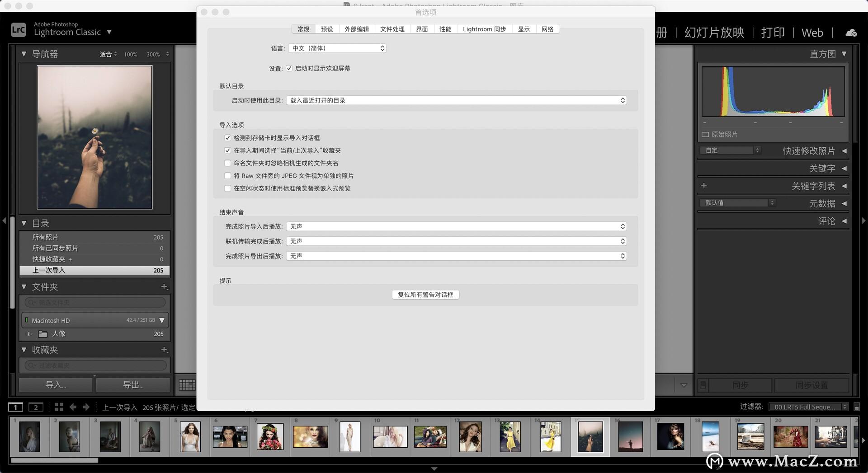This screenshot has height=473, width=868.
Task: Open 完成照片导出后播放 sound dropdown
Action: (x=456, y=256)
